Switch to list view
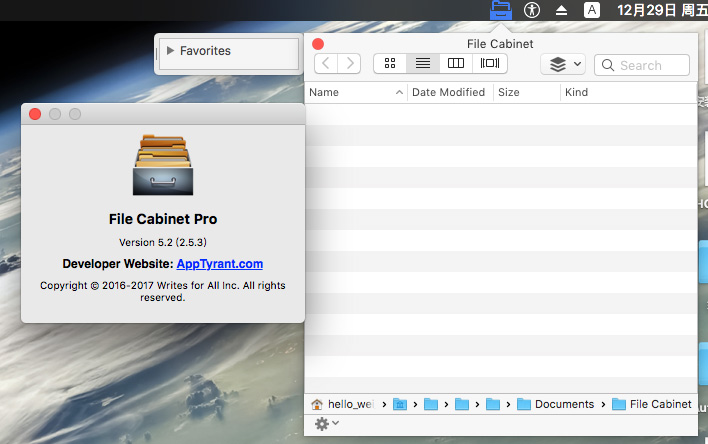Screen dimensions: 708x444 click(423, 63)
